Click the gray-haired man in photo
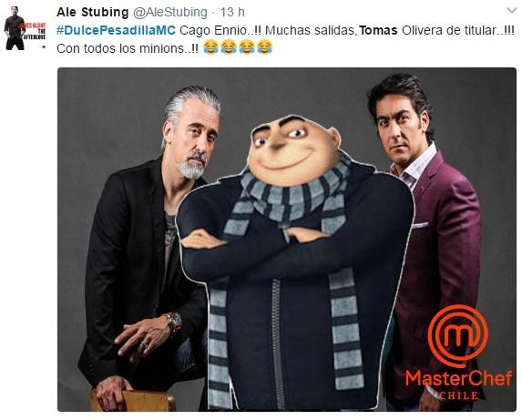Screen dimensions: 522x420 [x=149, y=246]
